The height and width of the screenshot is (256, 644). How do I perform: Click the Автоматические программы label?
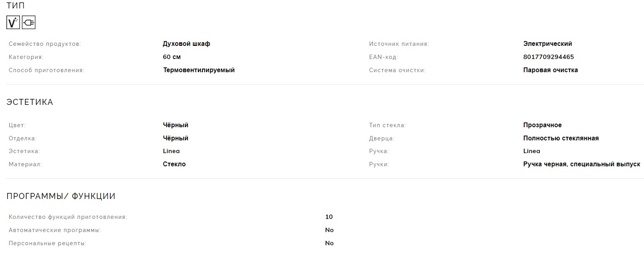55,230
